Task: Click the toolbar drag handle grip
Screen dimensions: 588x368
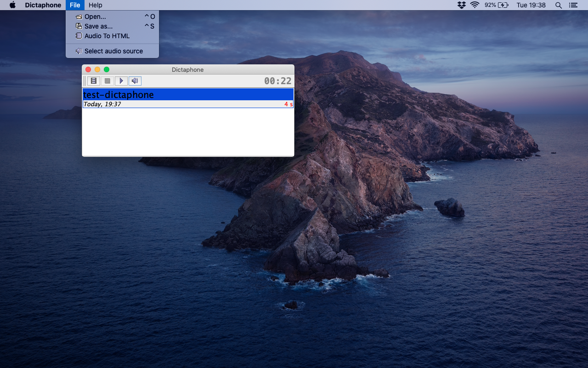Action: coord(85,81)
